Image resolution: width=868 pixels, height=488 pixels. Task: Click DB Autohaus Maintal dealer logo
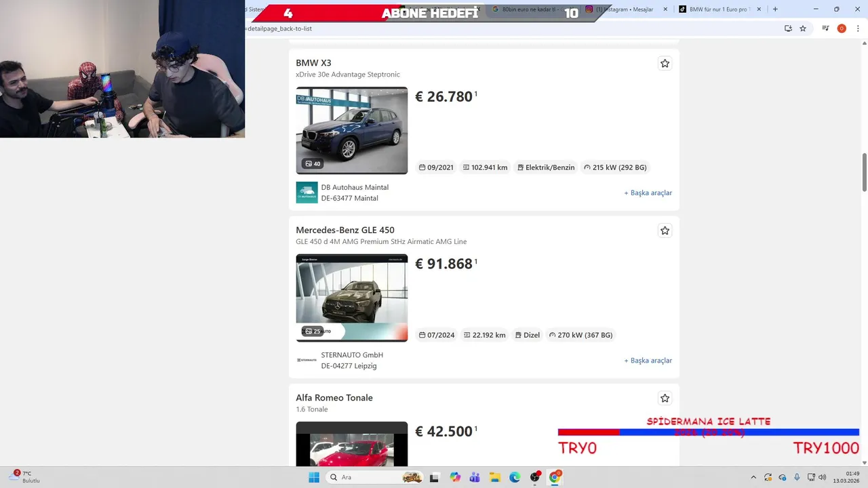tap(307, 192)
